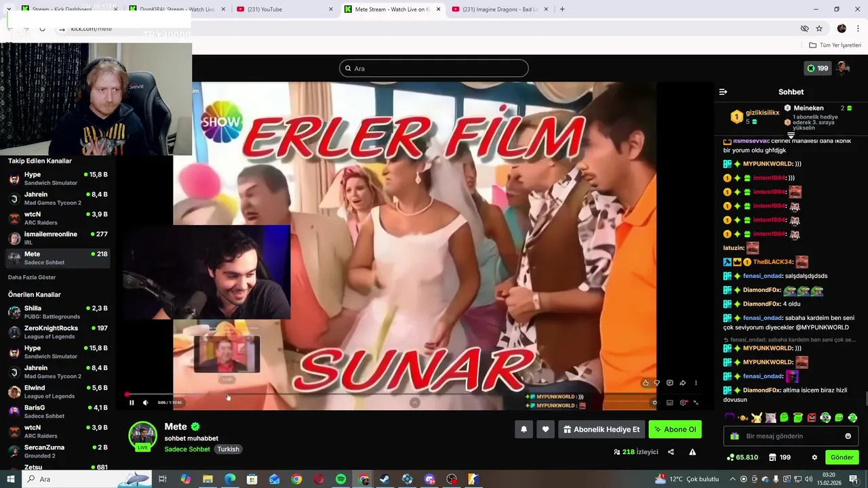
Task: Follow Mete with the heart button
Action: tap(545, 429)
